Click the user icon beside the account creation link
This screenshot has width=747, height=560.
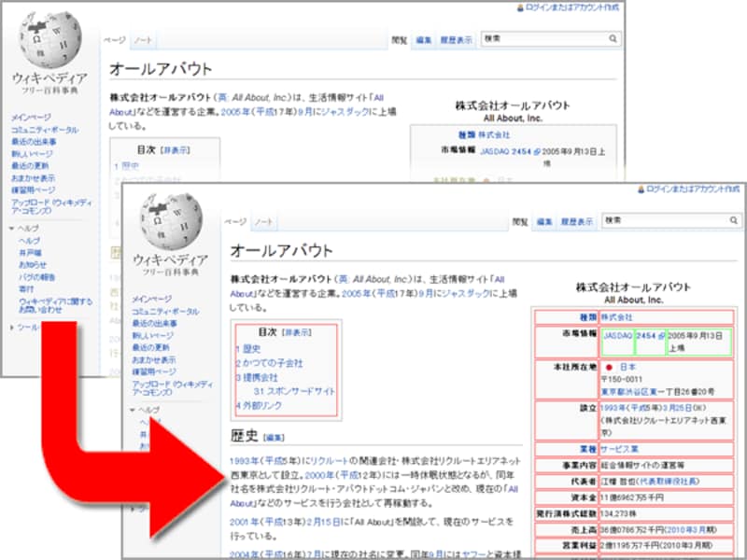(641, 189)
